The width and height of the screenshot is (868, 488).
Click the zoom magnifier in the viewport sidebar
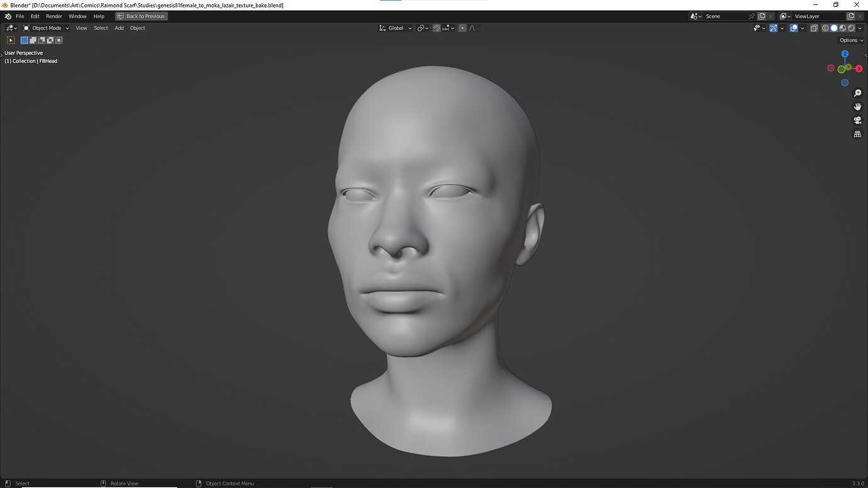pyautogui.click(x=857, y=92)
